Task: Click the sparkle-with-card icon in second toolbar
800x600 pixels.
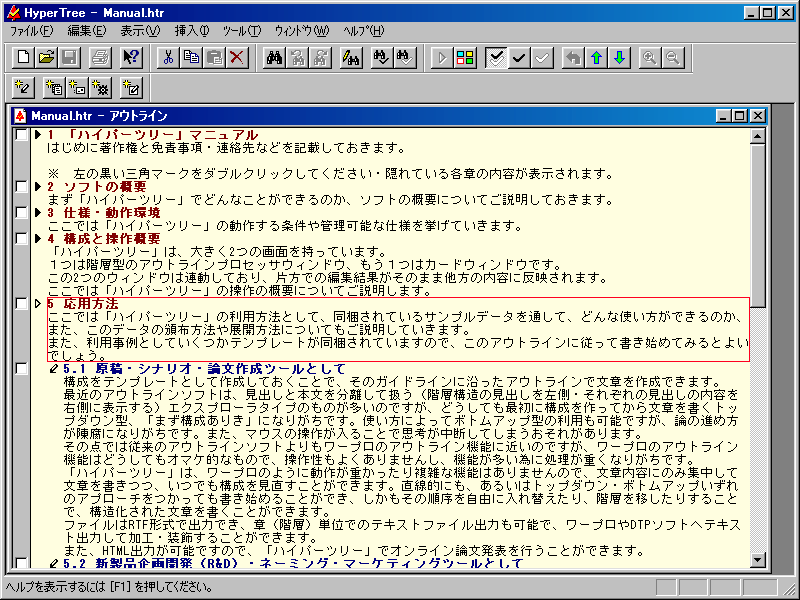Action: click(77, 88)
